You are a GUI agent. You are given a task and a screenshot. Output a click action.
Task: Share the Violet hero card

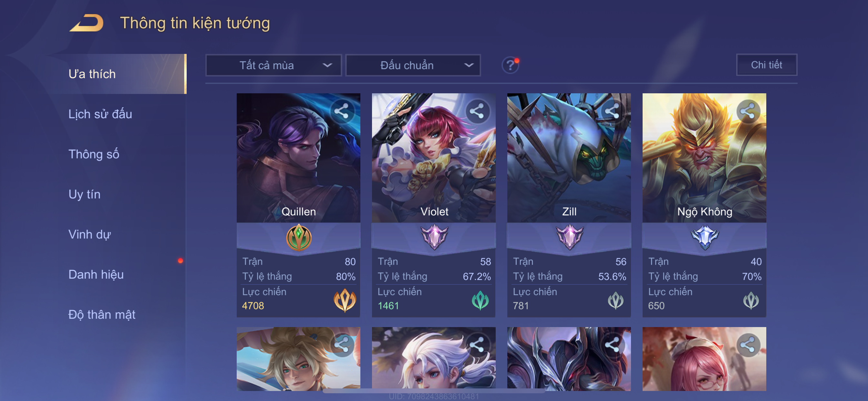coord(477,111)
